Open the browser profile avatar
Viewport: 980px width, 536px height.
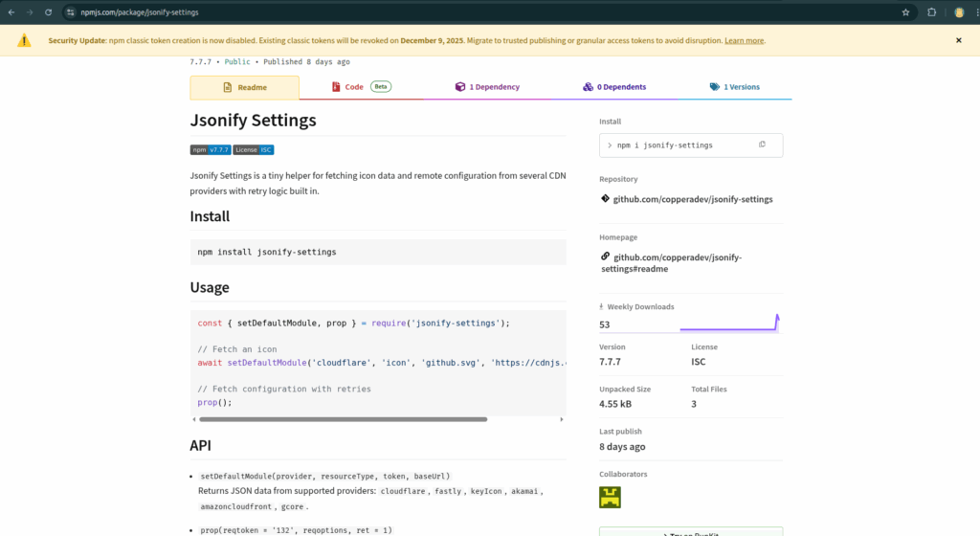pyautogui.click(x=958, y=12)
